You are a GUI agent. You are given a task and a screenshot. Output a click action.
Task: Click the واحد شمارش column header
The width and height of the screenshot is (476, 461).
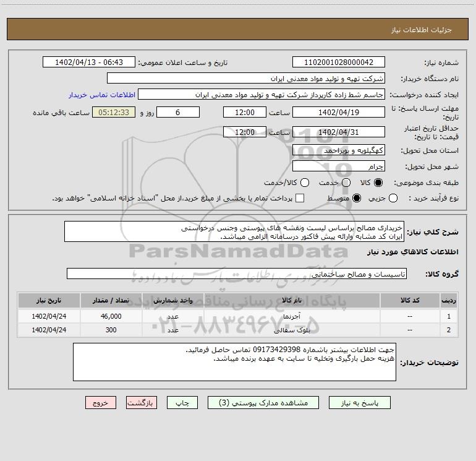172,300
